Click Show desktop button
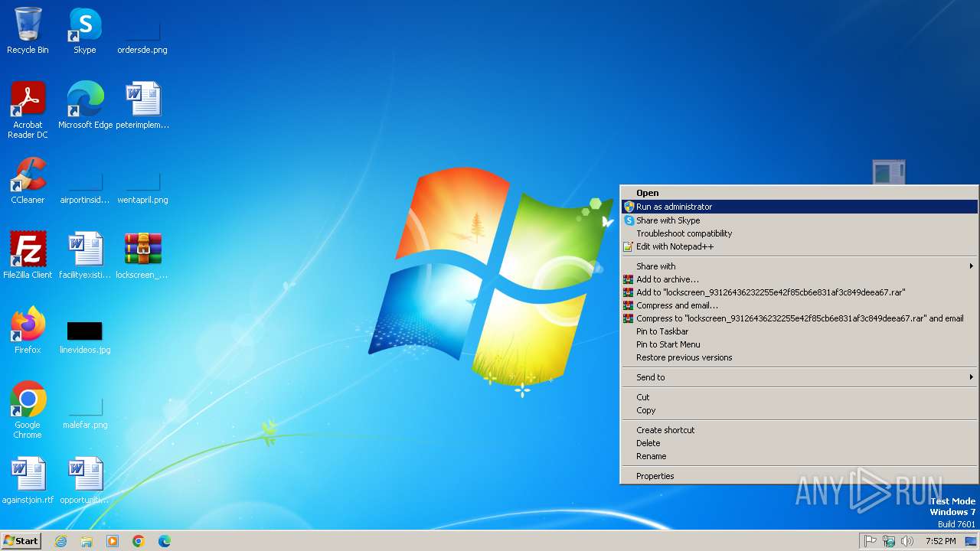The height and width of the screenshot is (551, 980). point(971,541)
